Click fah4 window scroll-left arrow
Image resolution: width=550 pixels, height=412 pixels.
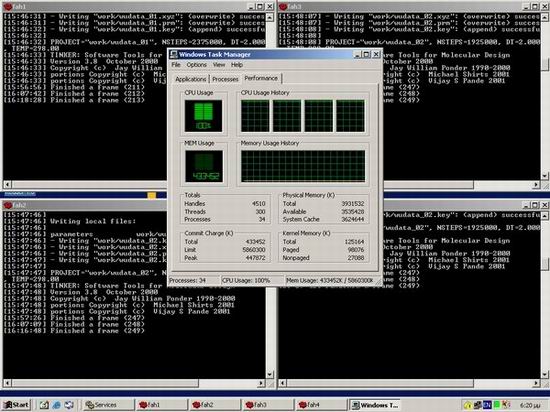coord(283,383)
